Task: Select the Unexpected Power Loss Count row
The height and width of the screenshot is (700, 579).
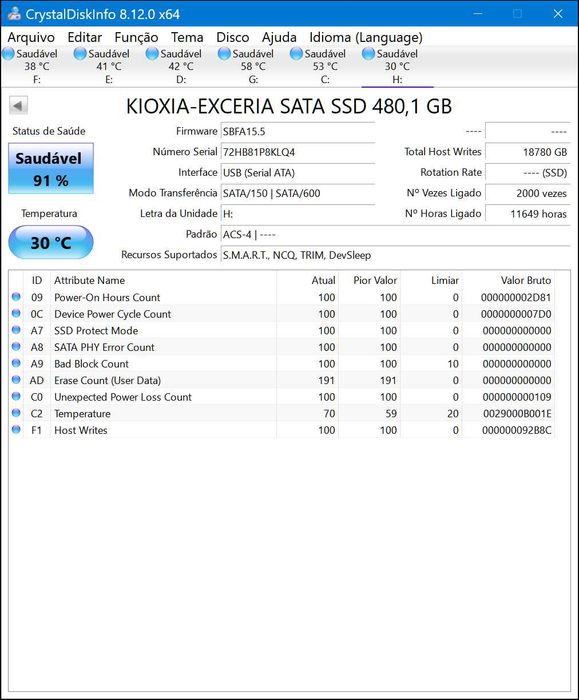Action: coord(282,397)
